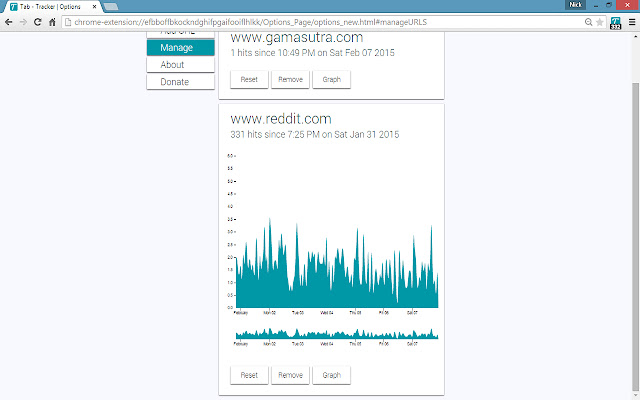
Task: Reset hits for www.gamasutra.com
Action: tap(249, 80)
